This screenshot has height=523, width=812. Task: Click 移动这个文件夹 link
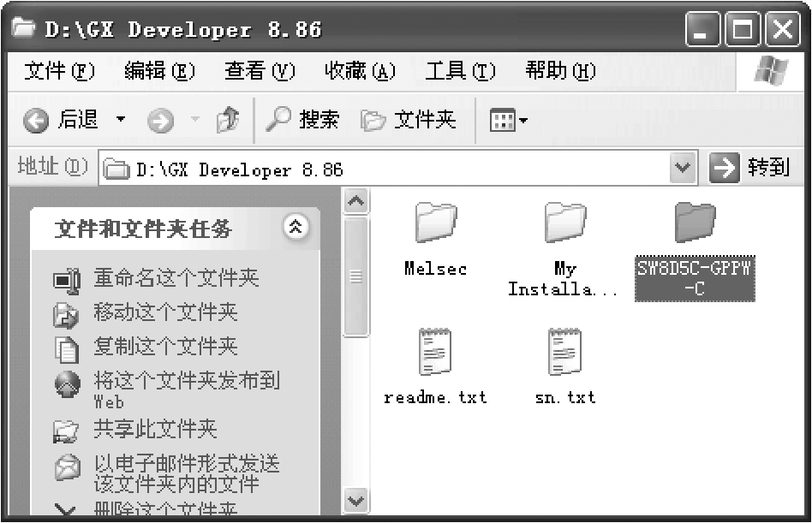(x=165, y=312)
